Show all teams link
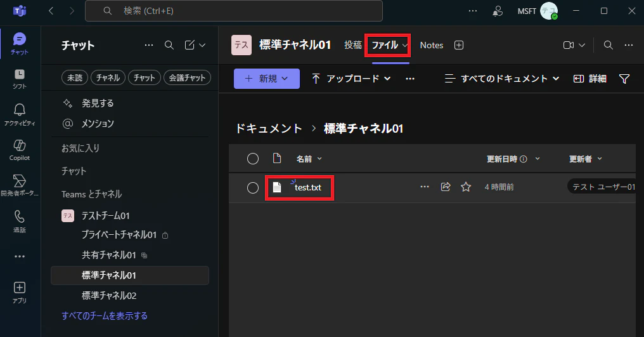The width and height of the screenshot is (644, 337). click(x=105, y=316)
